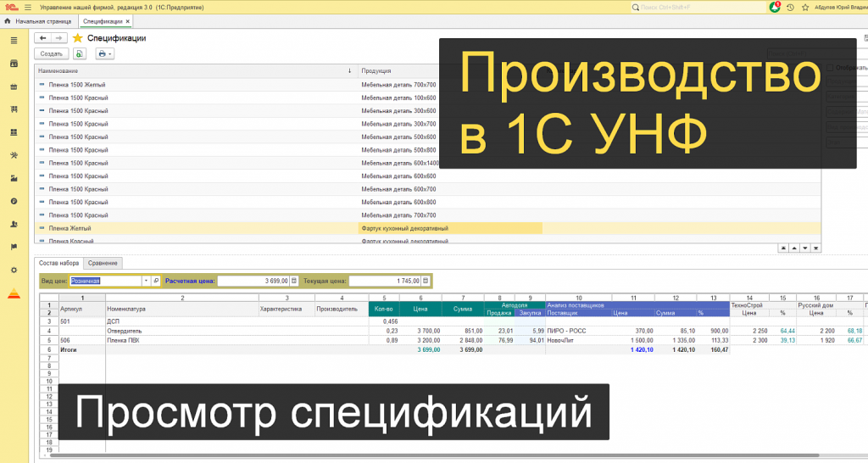Open the history clock icon

[x=790, y=7]
